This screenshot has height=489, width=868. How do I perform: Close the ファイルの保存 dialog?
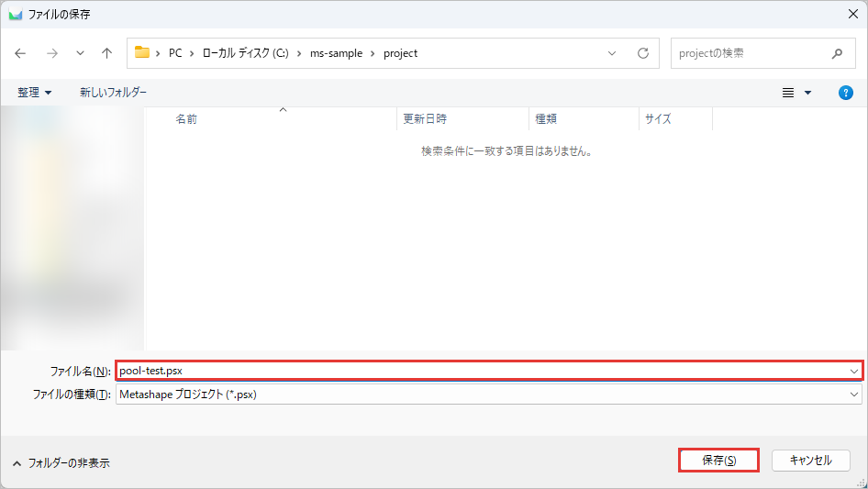tap(853, 14)
